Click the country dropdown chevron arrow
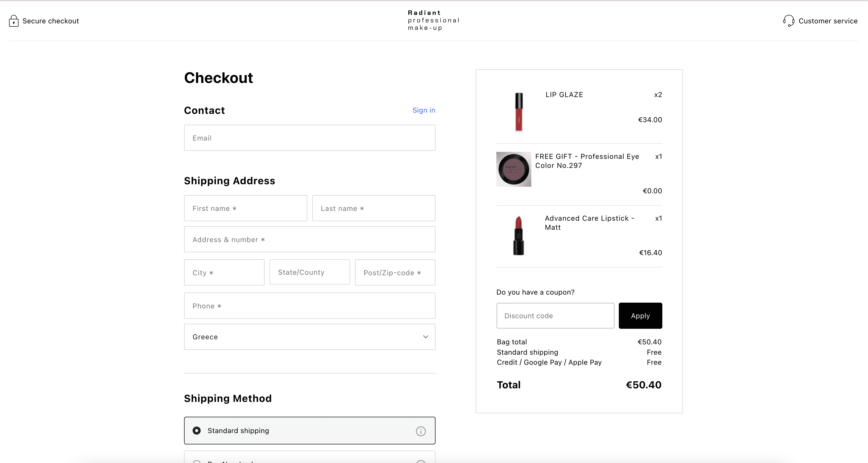 (425, 337)
